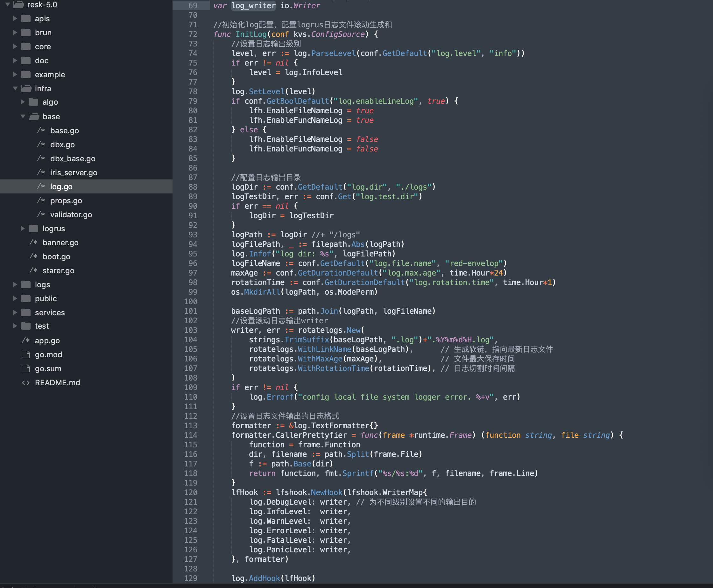Collapse the infra folder arrow

click(15, 88)
